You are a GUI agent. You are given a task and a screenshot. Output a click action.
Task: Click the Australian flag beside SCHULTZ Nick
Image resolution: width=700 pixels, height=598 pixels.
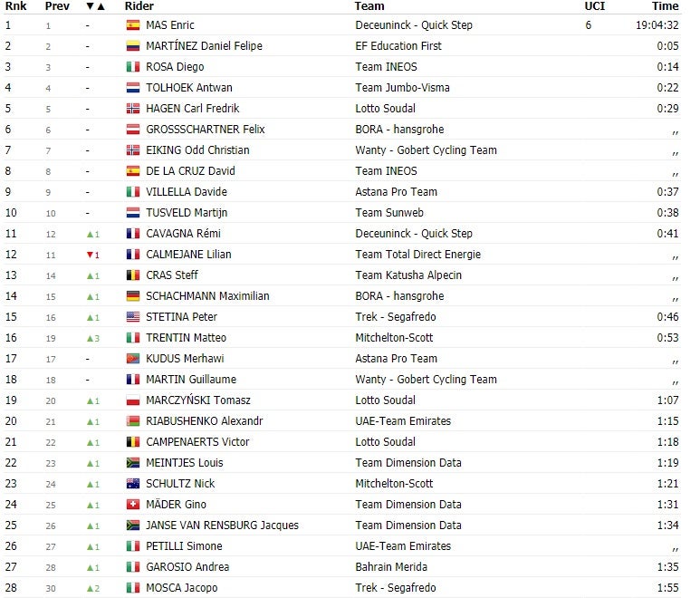(x=132, y=484)
